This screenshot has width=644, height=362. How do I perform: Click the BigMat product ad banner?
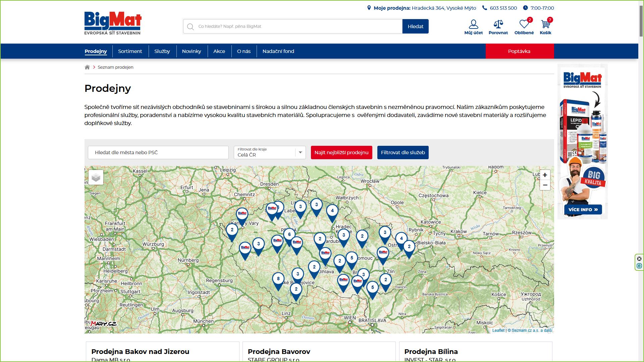pos(583,141)
